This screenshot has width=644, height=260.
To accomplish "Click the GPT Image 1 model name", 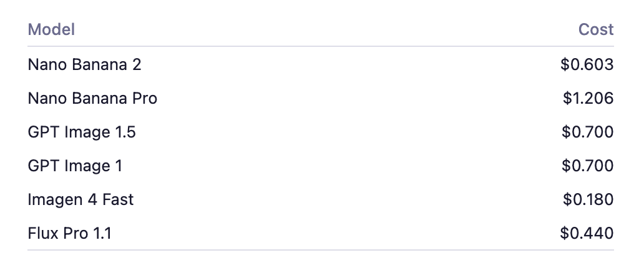I will click(75, 166).
